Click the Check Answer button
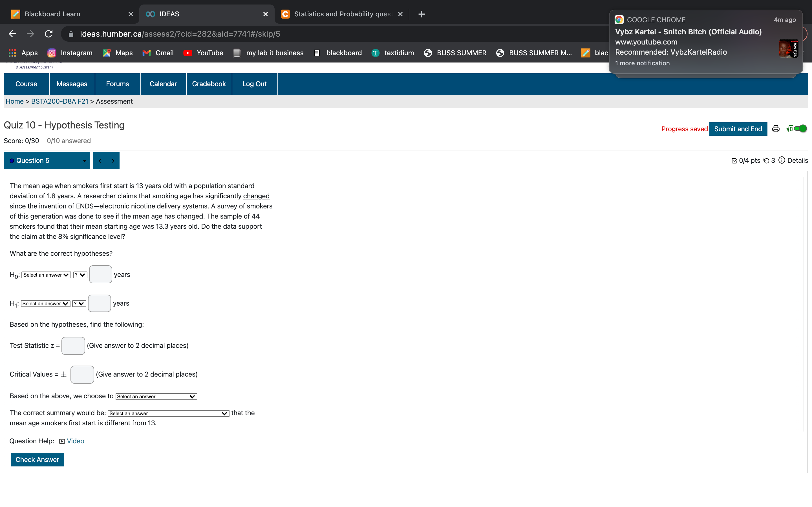812x507 pixels. click(x=37, y=459)
